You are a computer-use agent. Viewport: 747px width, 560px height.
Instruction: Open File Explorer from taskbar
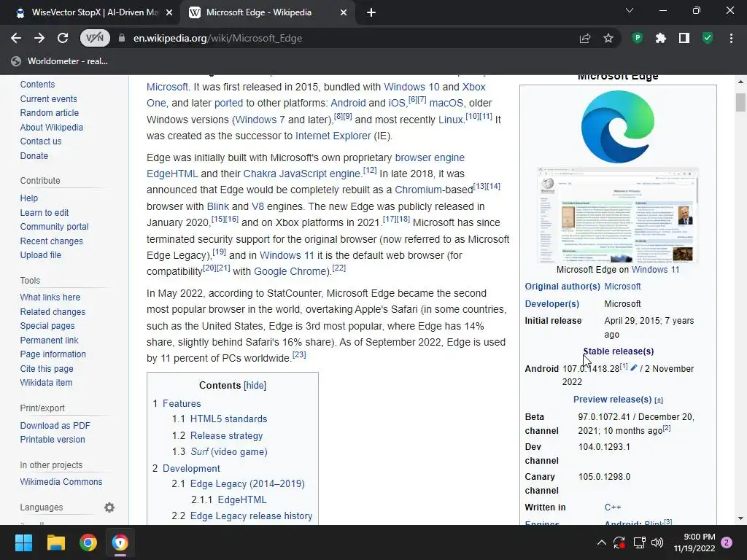pyautogui.click(x=55, y=542)
